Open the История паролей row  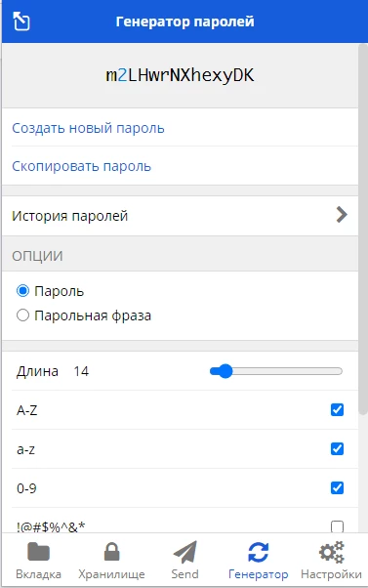pos(181,216)
